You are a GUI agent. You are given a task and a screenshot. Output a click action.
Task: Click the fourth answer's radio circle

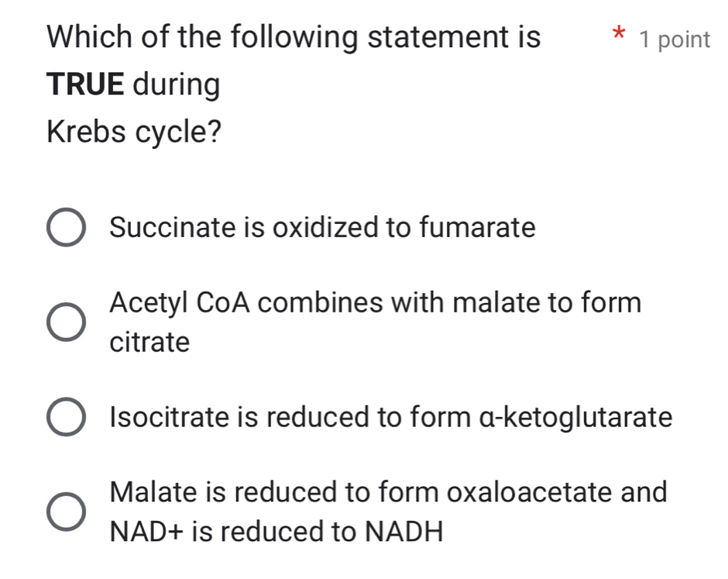tap(68, 512)
